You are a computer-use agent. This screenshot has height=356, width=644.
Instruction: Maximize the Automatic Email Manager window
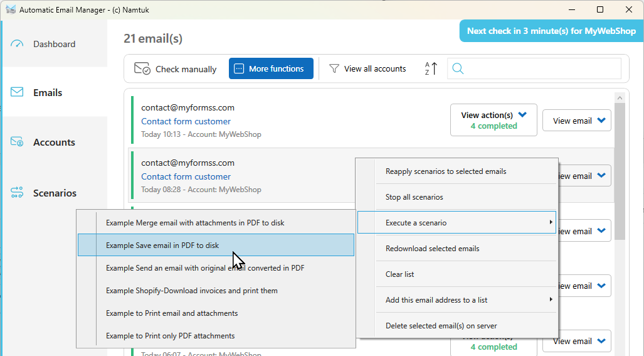click(x=600, y=9)
